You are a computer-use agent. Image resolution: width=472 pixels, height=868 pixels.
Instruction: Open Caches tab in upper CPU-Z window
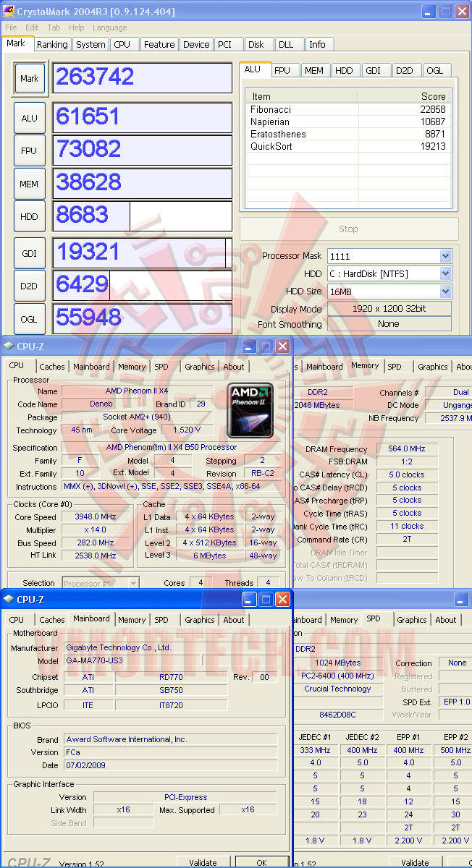[x=52, y=367]
